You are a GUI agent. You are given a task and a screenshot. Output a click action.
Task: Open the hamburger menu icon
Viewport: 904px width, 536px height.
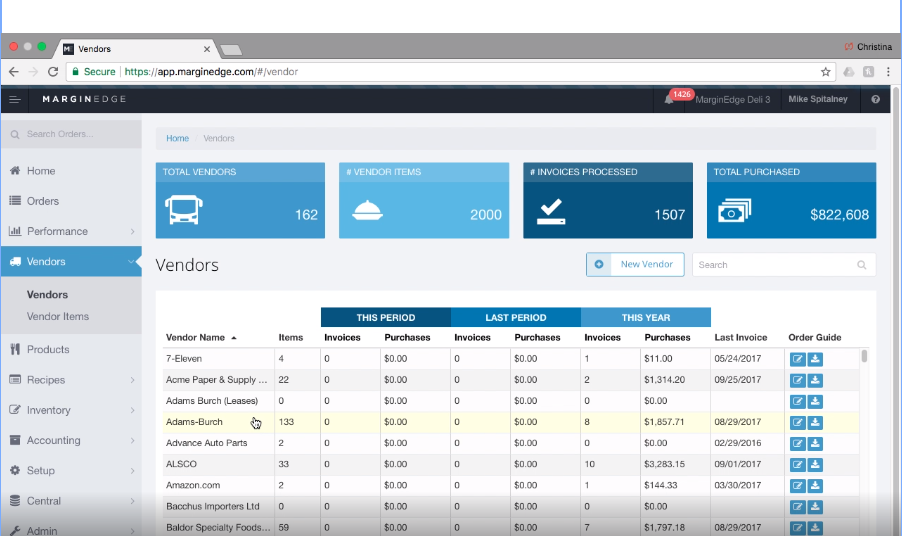click(15, 100)
